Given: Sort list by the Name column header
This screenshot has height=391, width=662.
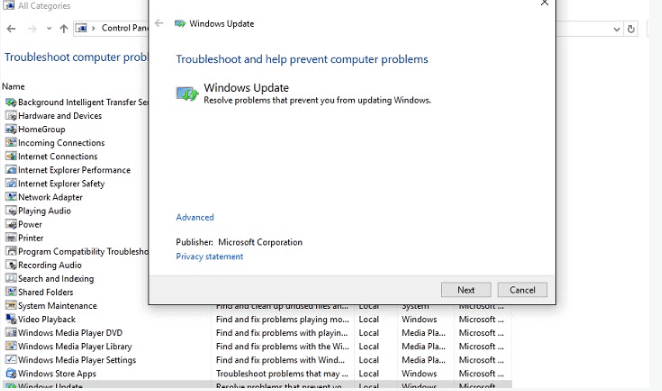Looking at the screenshot, I should click(x=14, y=87).
